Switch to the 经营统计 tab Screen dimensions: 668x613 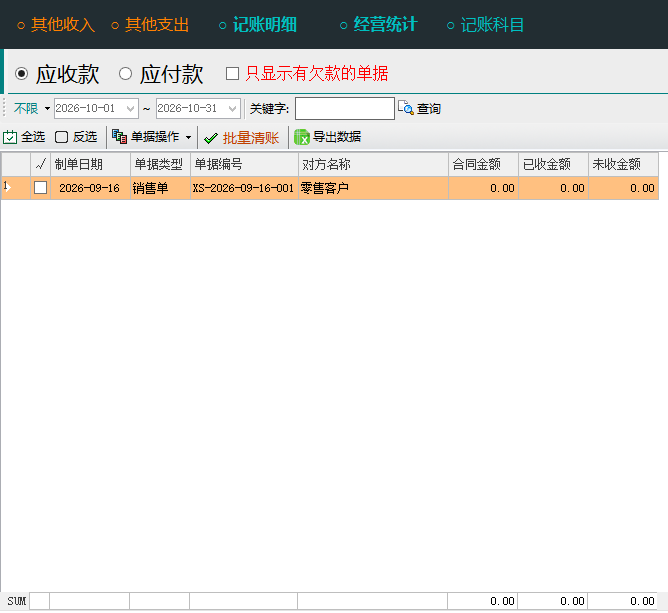(x=379, y=25)
